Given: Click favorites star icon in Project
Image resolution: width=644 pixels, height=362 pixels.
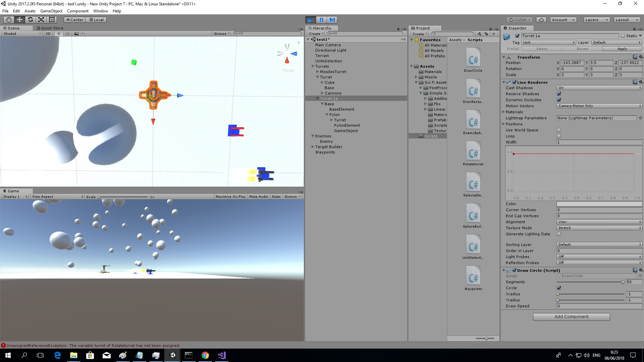Looking at the screenshot, I should 493,34.
